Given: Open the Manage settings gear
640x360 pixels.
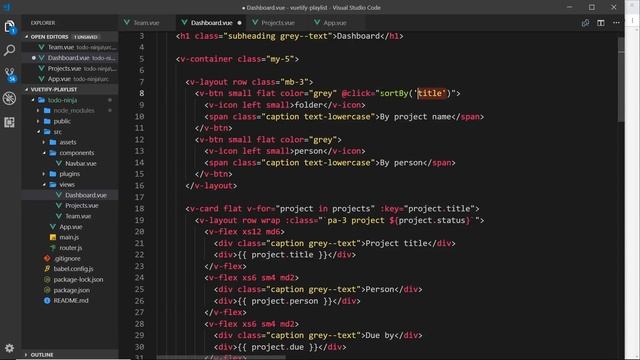Looking at the screenshot, I should pos(9,348).
